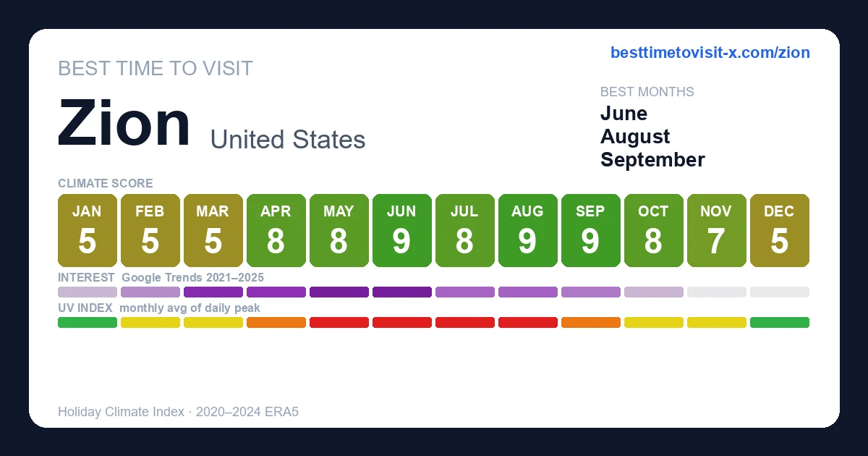Open the besttimetovisit-x.com/zion link
The image size is (868, 456).
[x=710, y=53]
